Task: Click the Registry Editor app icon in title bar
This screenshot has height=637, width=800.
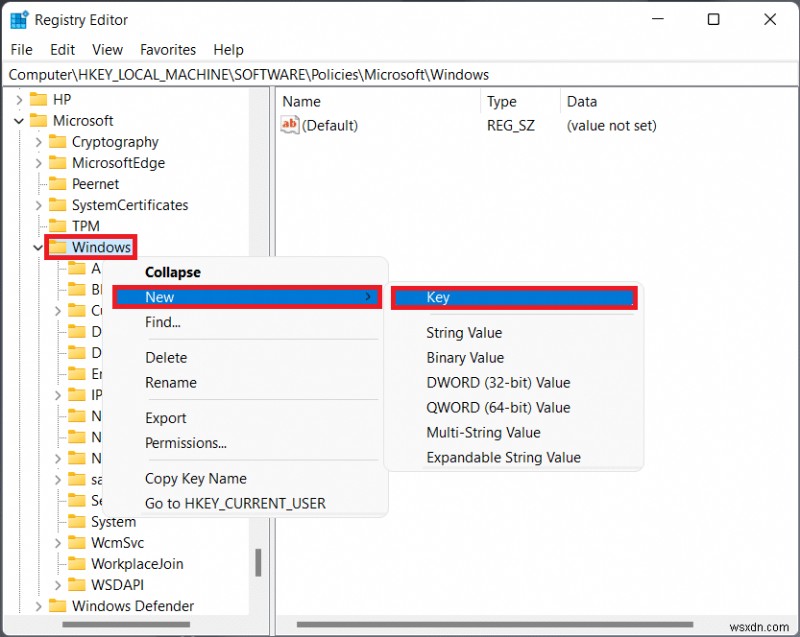Action: pos(19,20)
